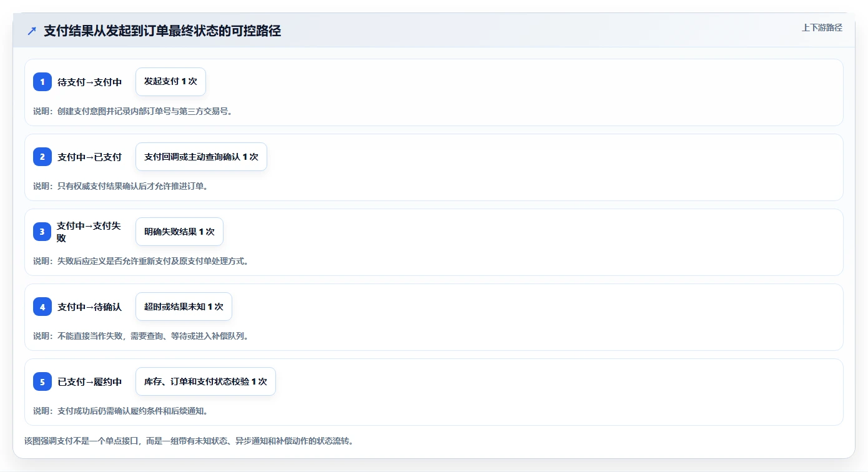Click the 发起支付 1 次 chip

[170, 82]
